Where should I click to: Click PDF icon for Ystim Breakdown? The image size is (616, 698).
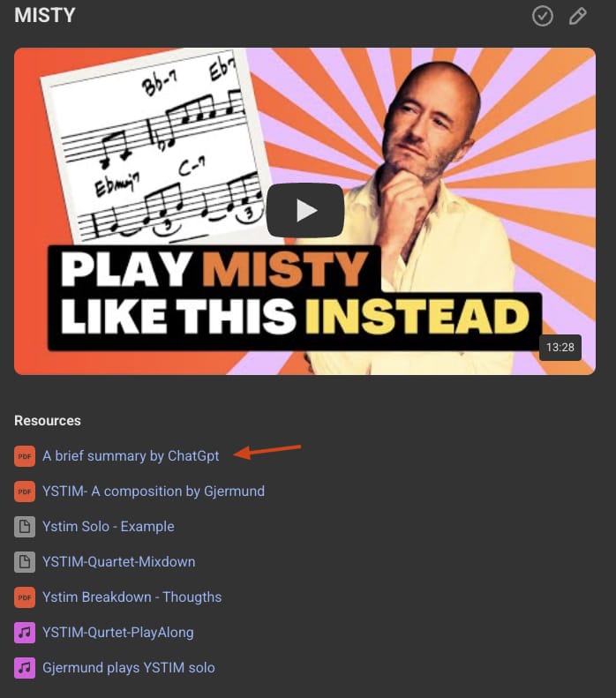(25, 597)
